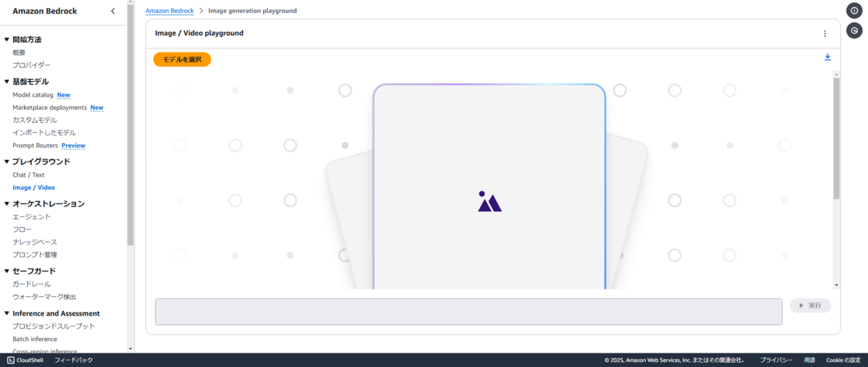Go to カスタムモデル
This screenshot has width=868, height=367.
35,120
